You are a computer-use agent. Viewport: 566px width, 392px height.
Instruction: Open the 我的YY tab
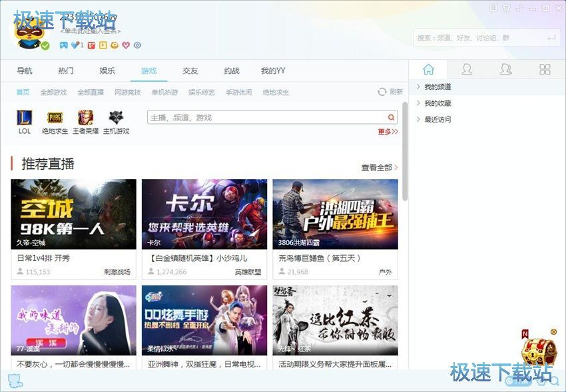tap(273, 71)
